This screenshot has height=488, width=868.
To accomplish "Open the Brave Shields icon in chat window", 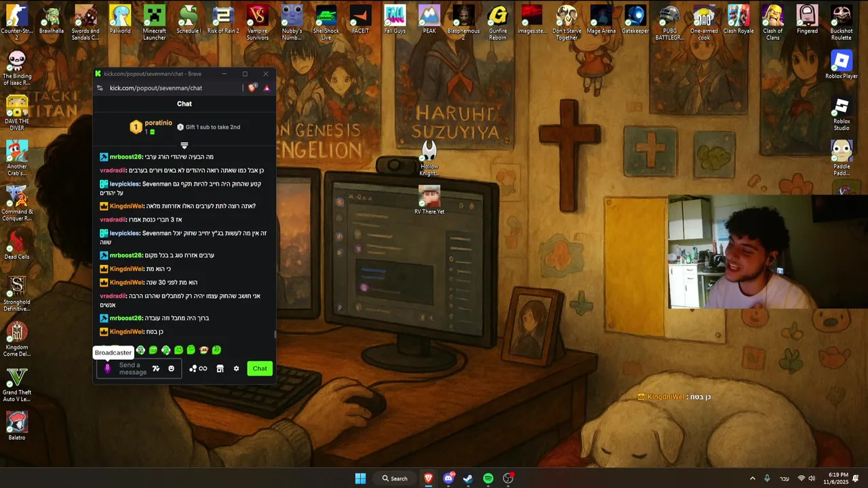I will 252,87.
